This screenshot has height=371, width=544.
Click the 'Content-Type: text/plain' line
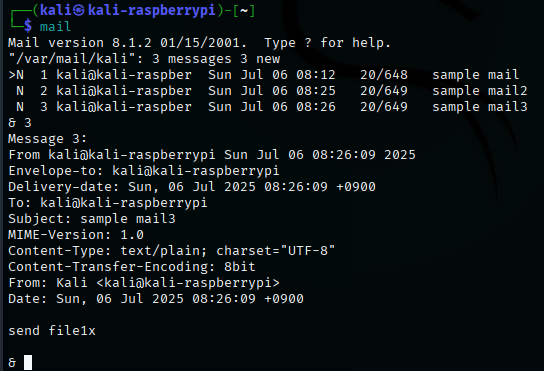tap(172, 251)
